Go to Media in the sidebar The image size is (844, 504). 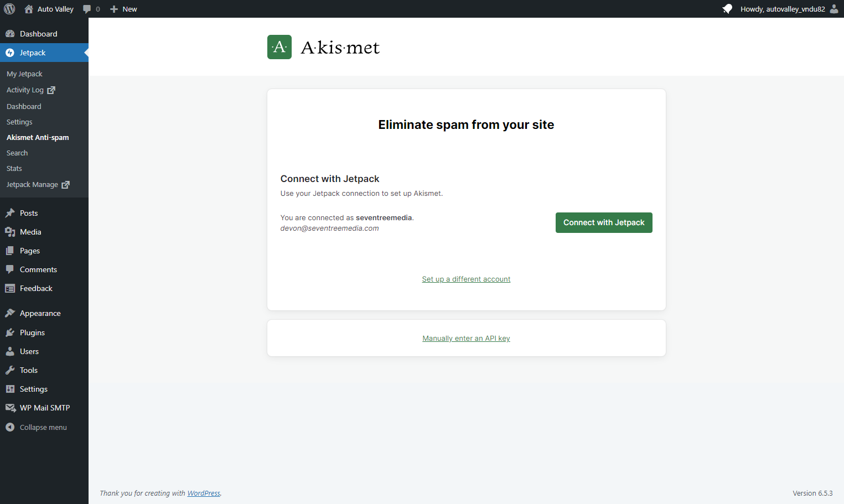(x=30, y=232)
